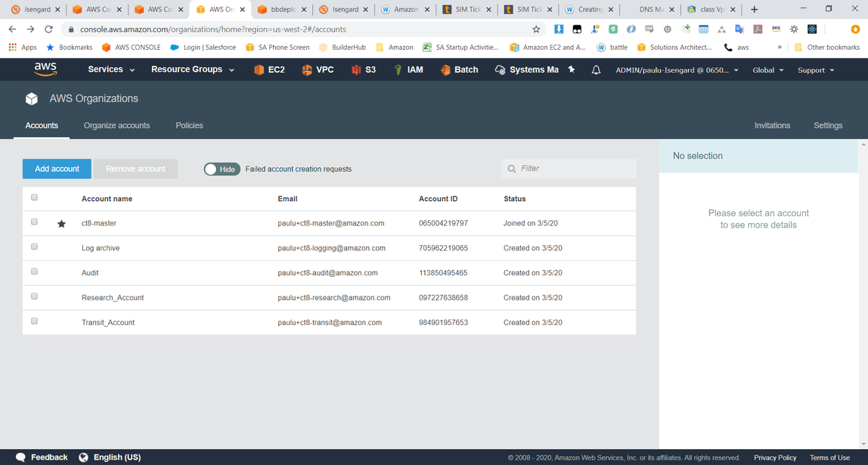Click the blue download arrow extension icon
The image size is (868, 465).
tap(559, 29)
